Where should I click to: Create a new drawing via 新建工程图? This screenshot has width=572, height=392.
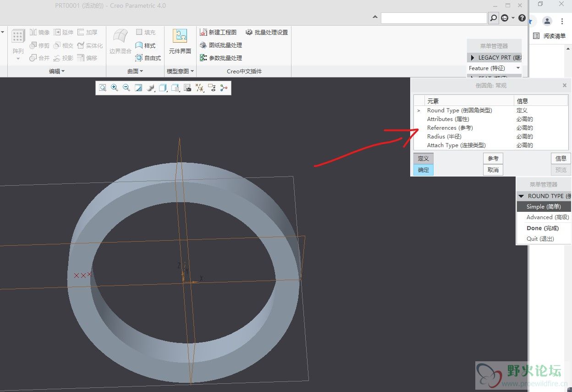tap(219, 32)
